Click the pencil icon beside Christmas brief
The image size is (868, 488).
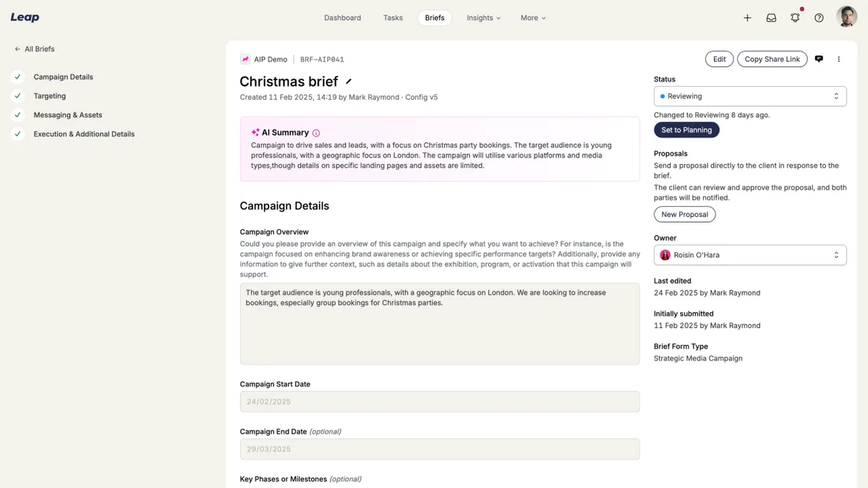point(349,82)
